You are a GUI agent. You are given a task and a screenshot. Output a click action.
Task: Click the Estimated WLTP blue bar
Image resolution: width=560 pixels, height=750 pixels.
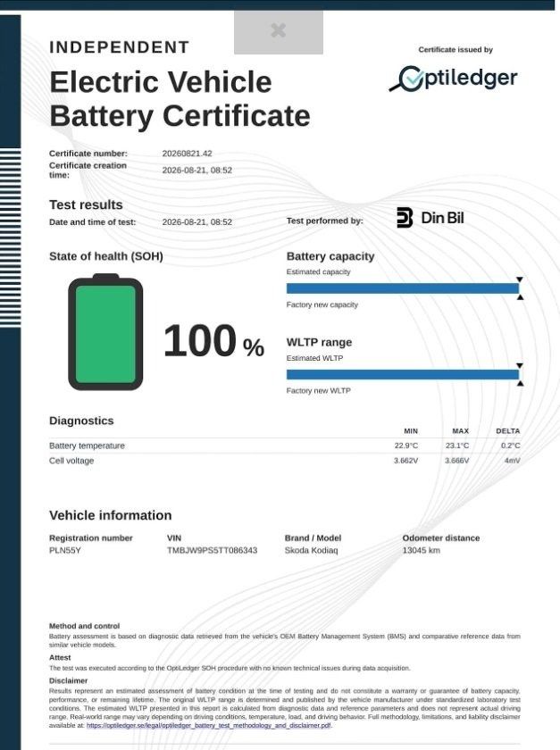(403, 374)
